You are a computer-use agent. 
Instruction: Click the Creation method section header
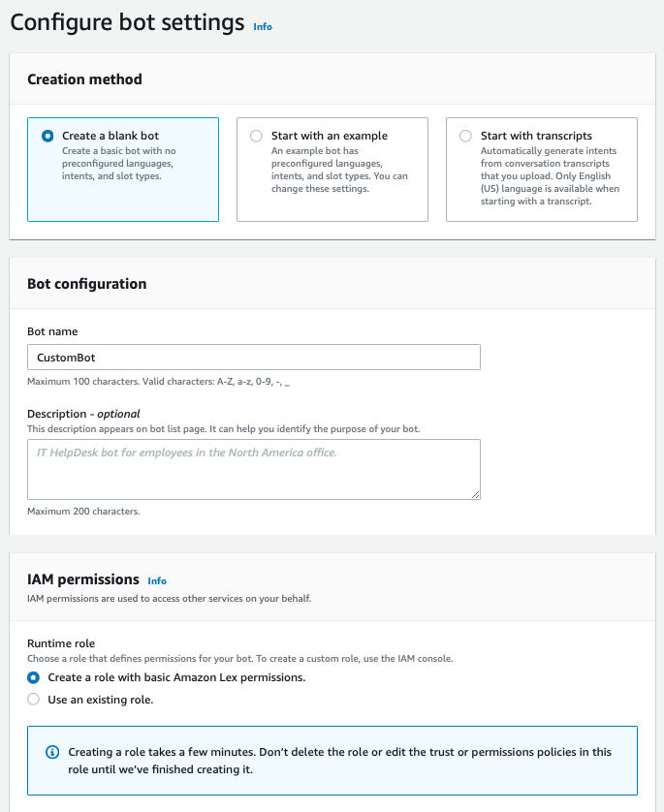84,79
